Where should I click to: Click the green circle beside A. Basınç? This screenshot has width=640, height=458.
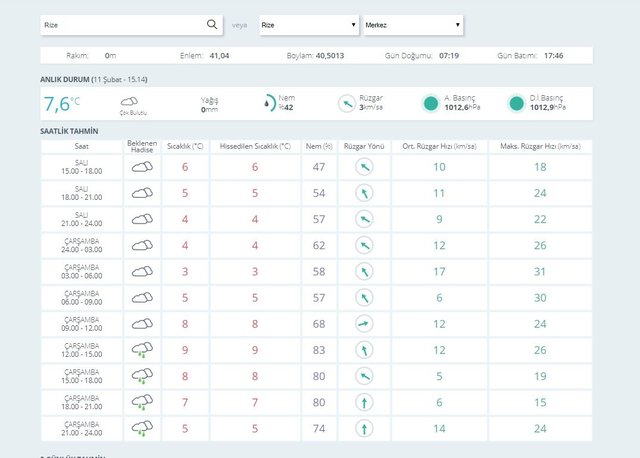[x=430, y=102]
